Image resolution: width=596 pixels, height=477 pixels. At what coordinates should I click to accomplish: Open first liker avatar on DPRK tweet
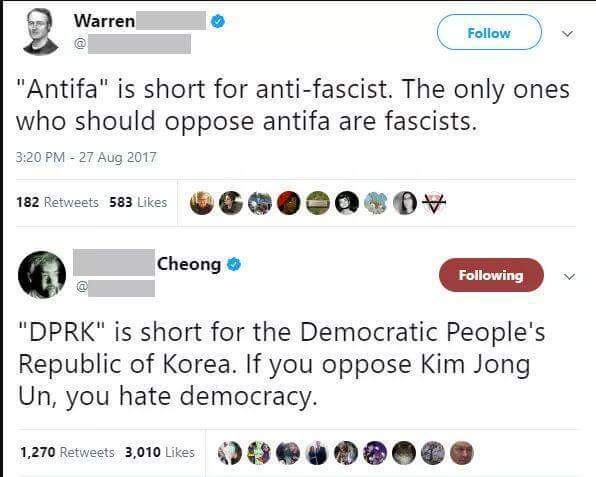coord(230,453)
